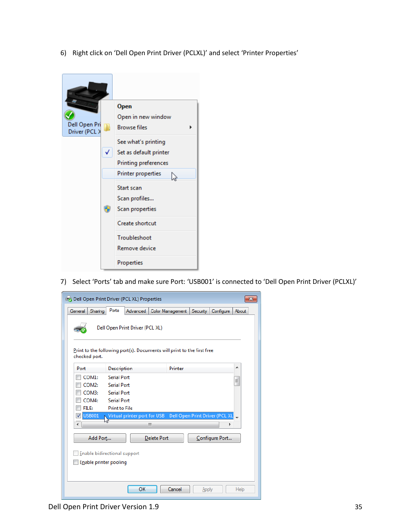Click the vertical scrollbar thumb in port list
This screenshot has height=532, width=411.
pos(237,381)
